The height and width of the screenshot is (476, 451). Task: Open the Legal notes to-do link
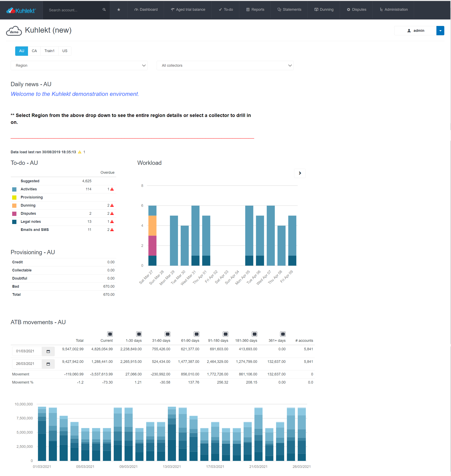click(31, 221)
